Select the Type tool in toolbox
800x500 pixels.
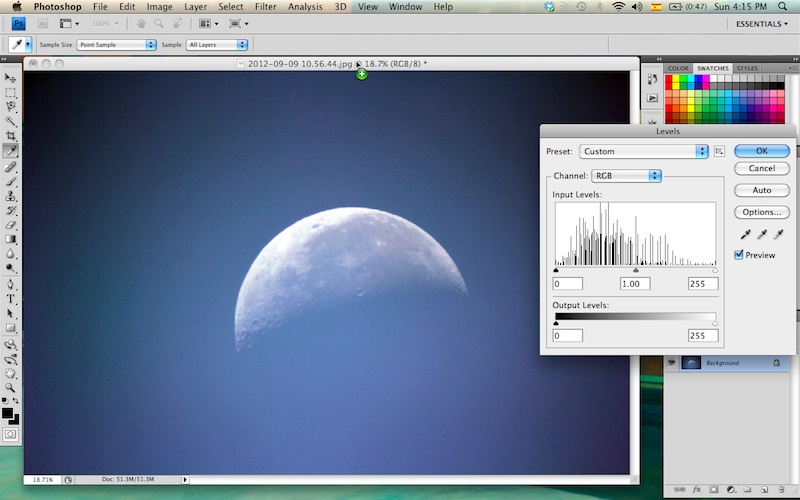pos(11,299)
